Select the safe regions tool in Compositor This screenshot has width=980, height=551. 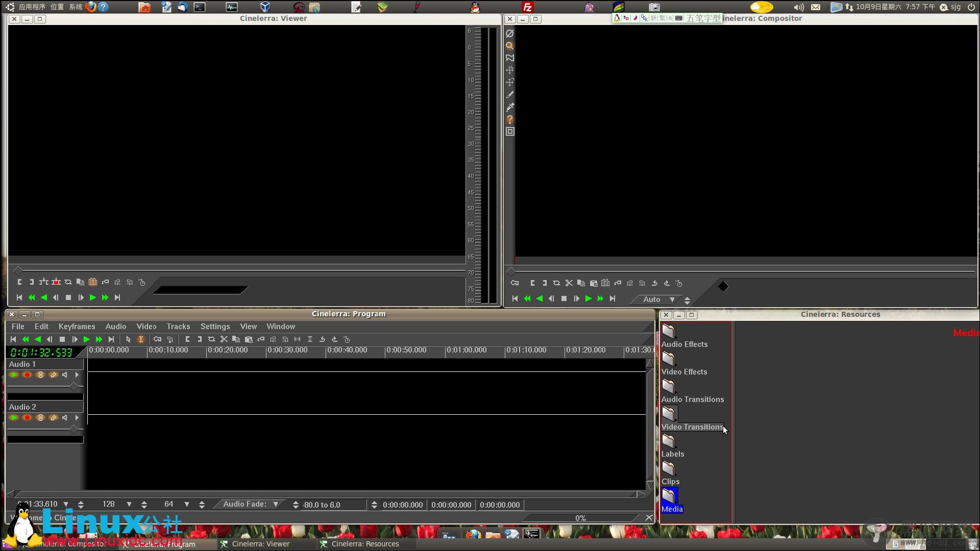click(509, 132)
